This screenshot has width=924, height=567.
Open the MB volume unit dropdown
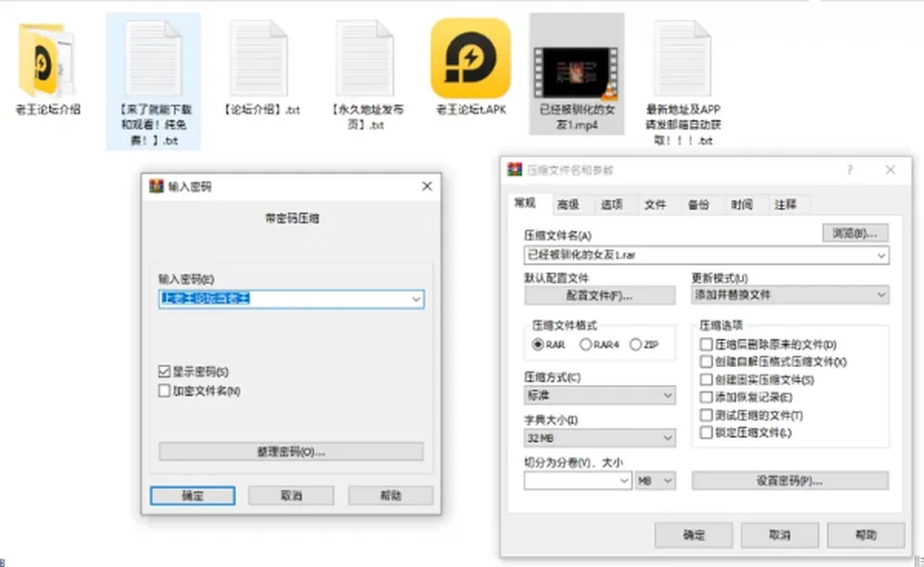click(655, 481)
